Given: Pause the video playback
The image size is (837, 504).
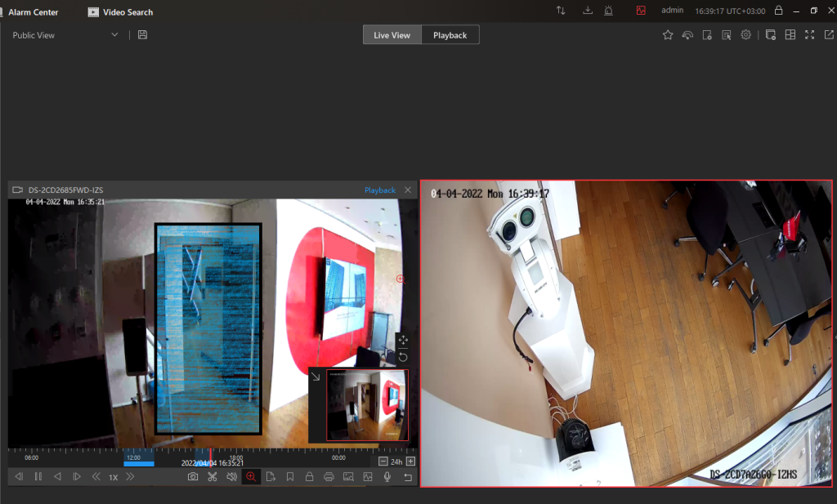Looking at the screenshot, I should click(x=38, y=476).
